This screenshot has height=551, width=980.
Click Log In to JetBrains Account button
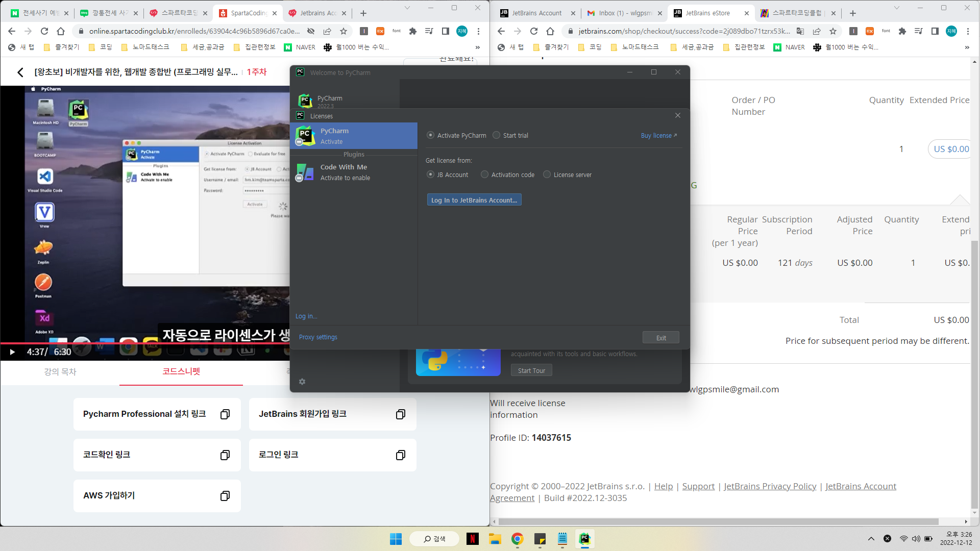474,200
